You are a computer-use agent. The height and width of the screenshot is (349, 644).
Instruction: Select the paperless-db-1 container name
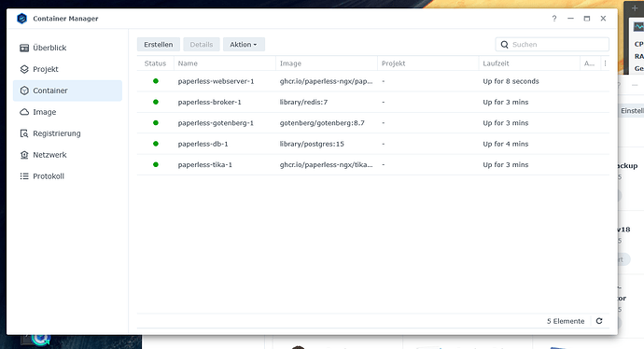point(203,144)
